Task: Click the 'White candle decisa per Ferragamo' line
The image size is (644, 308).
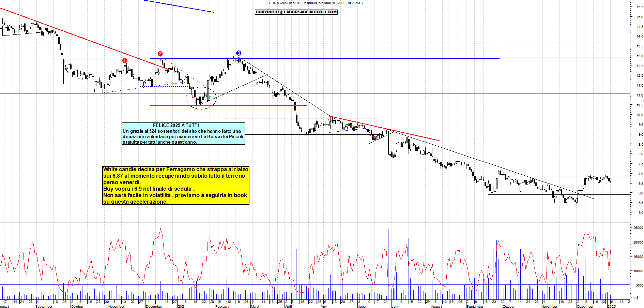Action: point(176,169)
